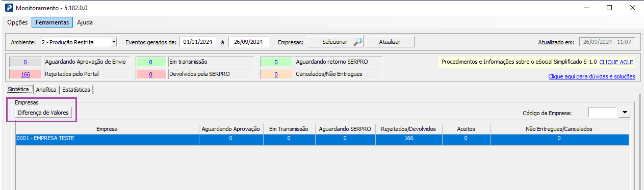Open the Ajuda menu

coord(85,22)
